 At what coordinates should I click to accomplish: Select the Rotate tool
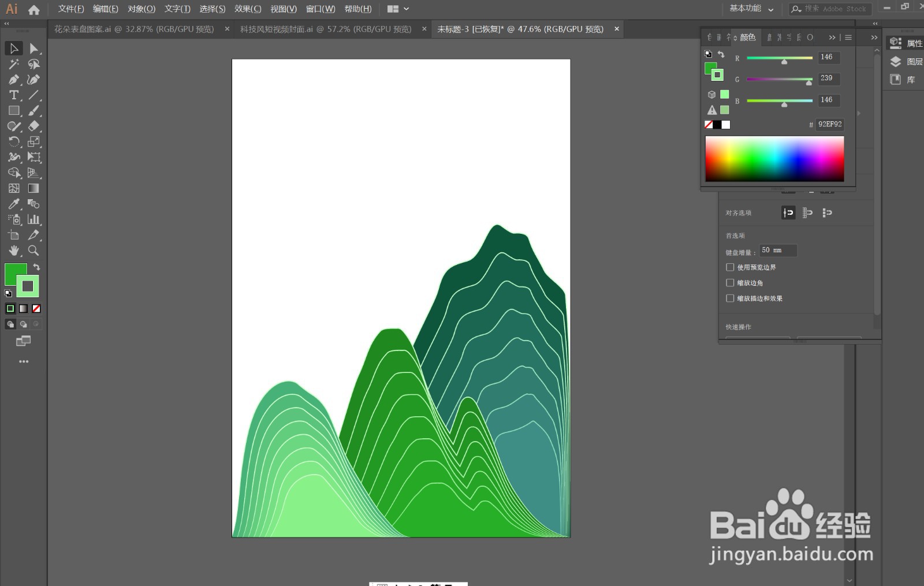14,142
